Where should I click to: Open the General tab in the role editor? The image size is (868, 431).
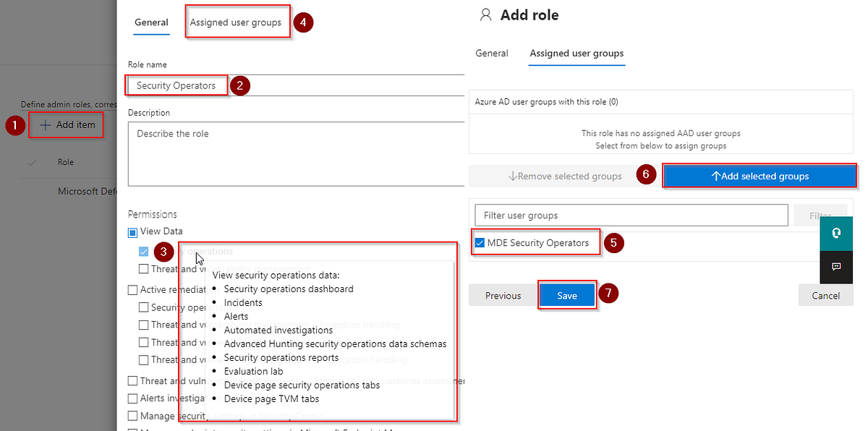(x=150, y=22)
